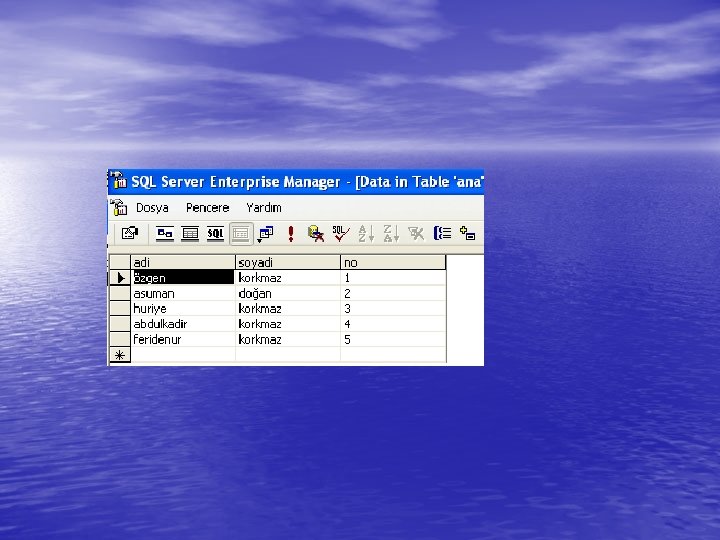Image resolution: width=720 pixels, height=540 pixels.
Task: Open the change query type dropdown
Action: point(265,233)
